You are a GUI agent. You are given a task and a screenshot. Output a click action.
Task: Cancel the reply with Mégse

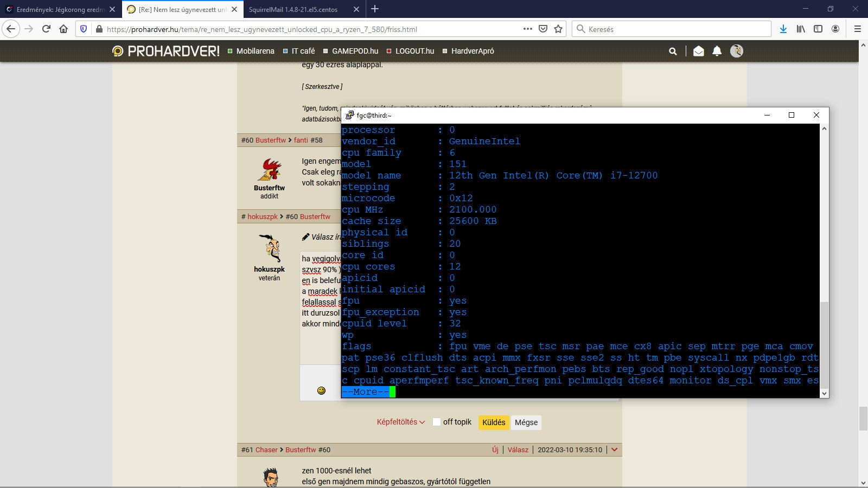point(526,422)
